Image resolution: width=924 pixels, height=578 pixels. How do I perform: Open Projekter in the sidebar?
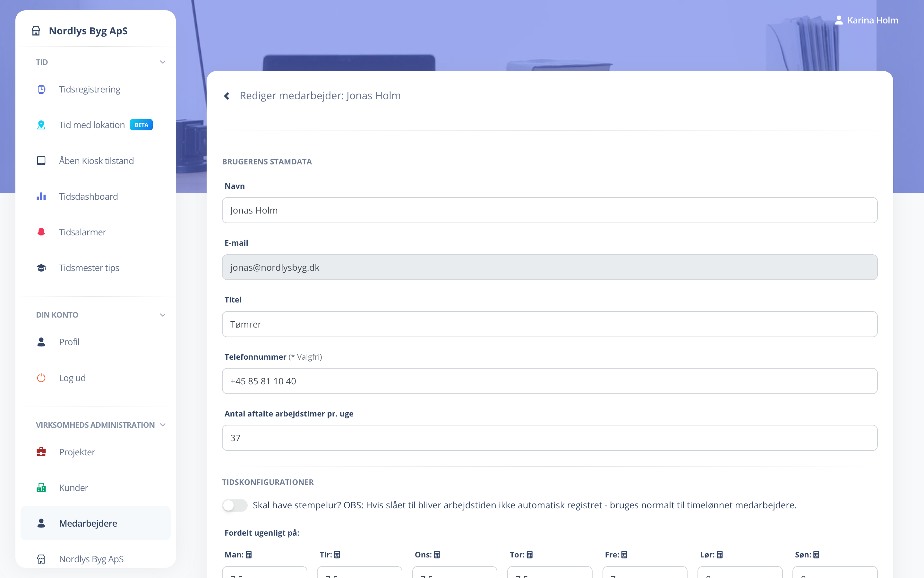point(96,452)
